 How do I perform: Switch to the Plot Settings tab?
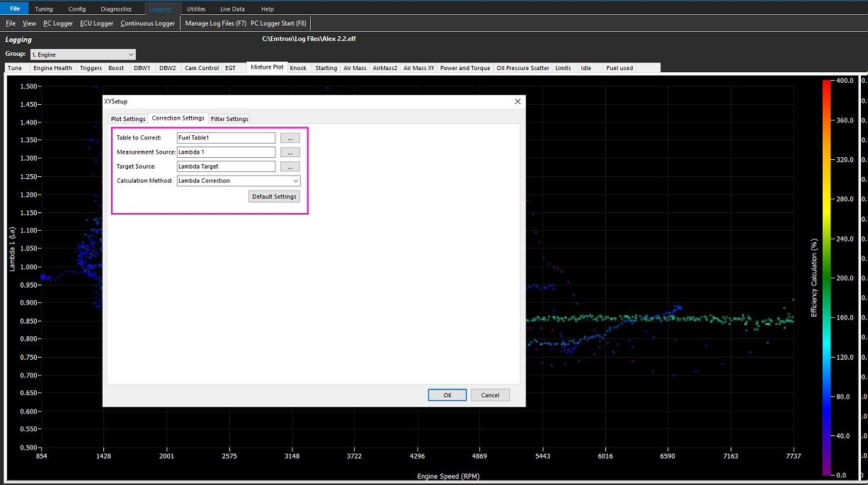(x=128, y=119)
